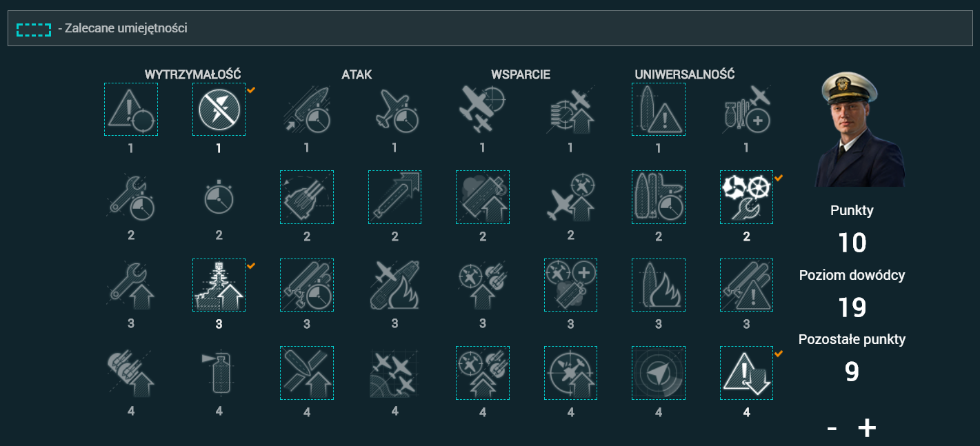This screenshot has width=980, height=446.
Task: Select the Priority Target warning-circle skill
Action: tap(131, 109)
